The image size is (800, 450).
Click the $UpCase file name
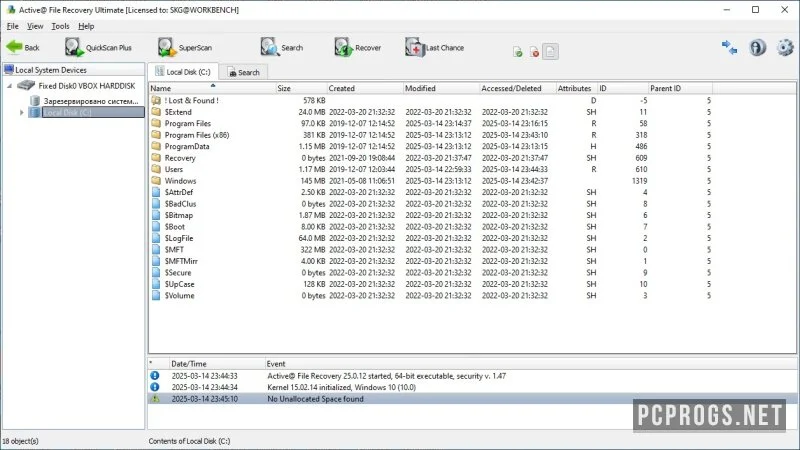pyautogui.click(x=180, y=284)
